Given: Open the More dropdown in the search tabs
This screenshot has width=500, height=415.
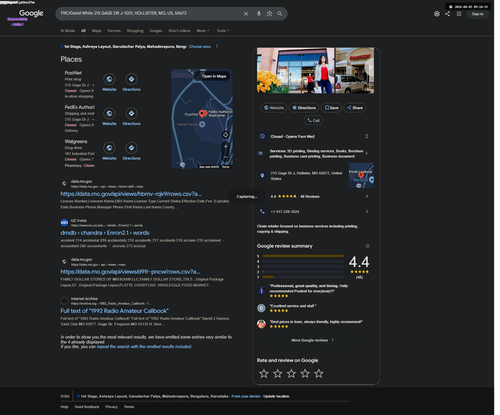Looking at the screenshot, I should tap(203, 31).
